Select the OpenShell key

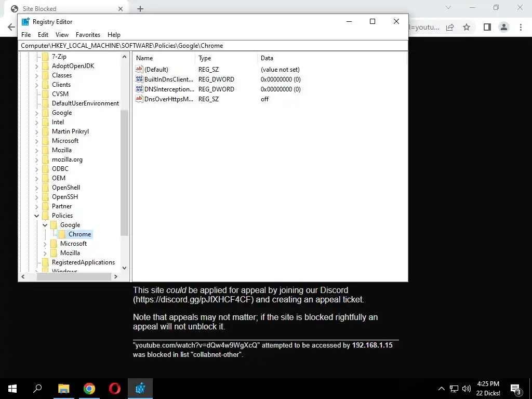(66, 187)
